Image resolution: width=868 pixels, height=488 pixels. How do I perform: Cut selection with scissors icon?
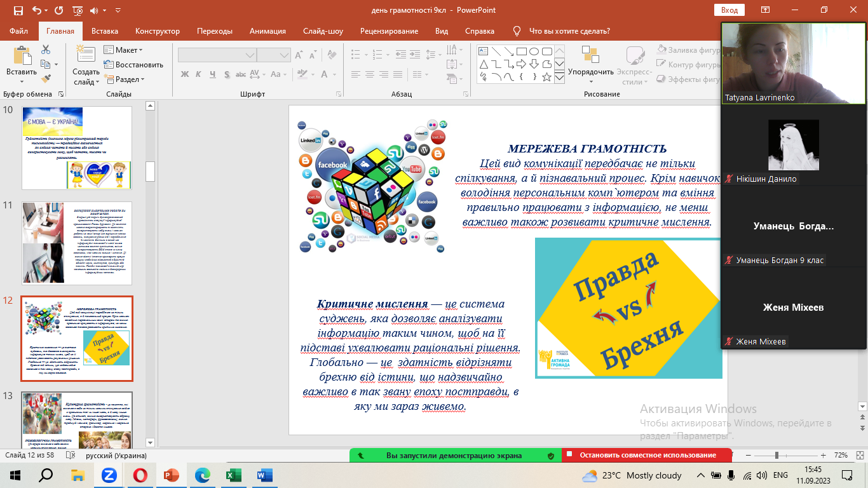[46, 50]
